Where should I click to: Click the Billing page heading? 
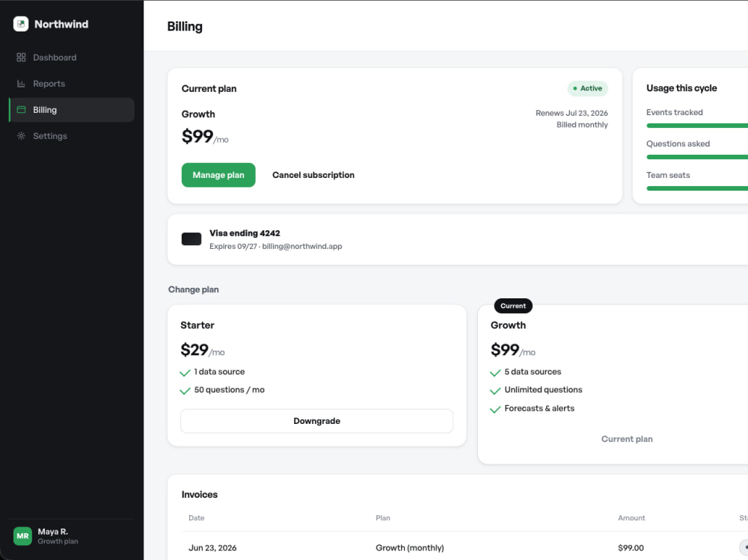point(185,26)
